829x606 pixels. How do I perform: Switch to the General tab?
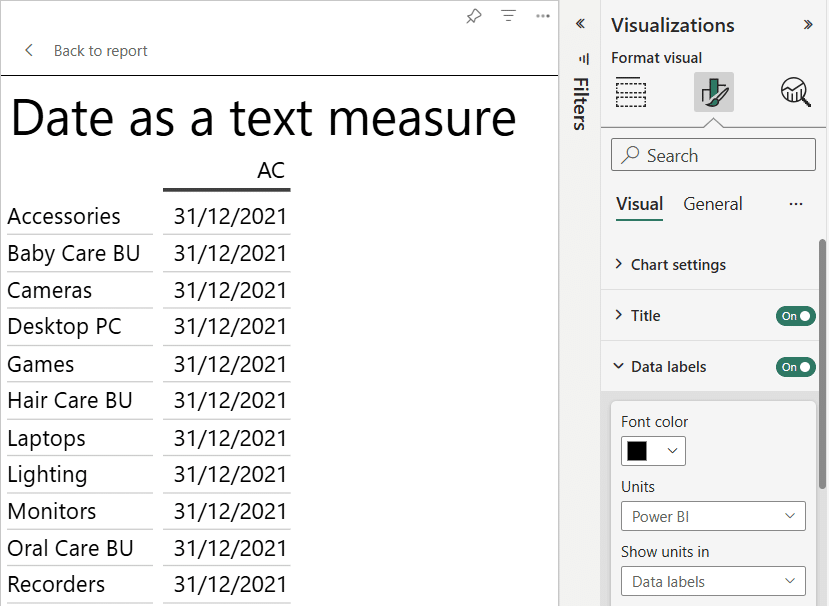[713, 204]
